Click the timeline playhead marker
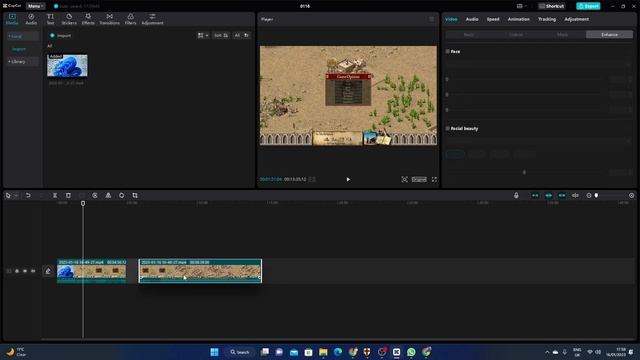Image resolution: width=640 pixels, height=360 pixels. tap(83, 203)
